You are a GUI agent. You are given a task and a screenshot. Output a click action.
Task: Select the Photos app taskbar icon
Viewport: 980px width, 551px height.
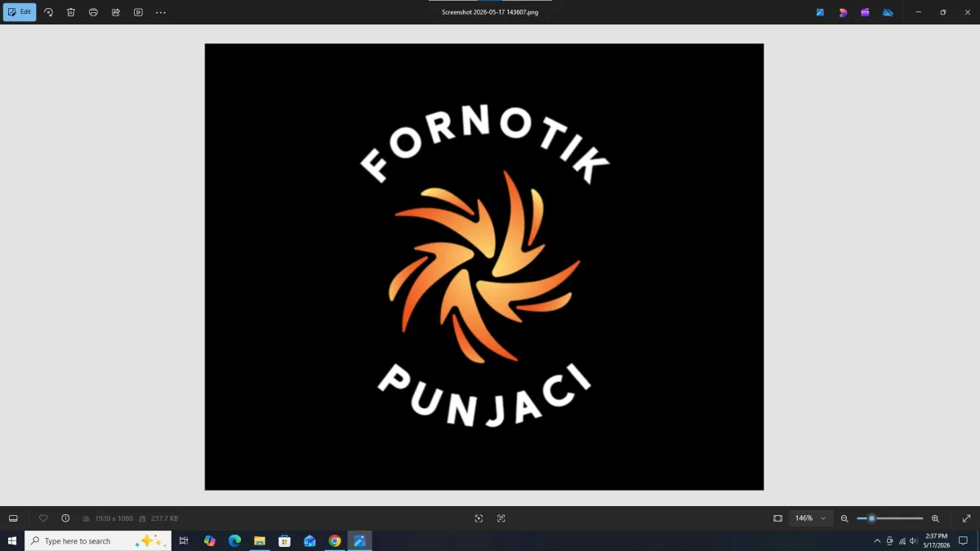pos(359,540)
